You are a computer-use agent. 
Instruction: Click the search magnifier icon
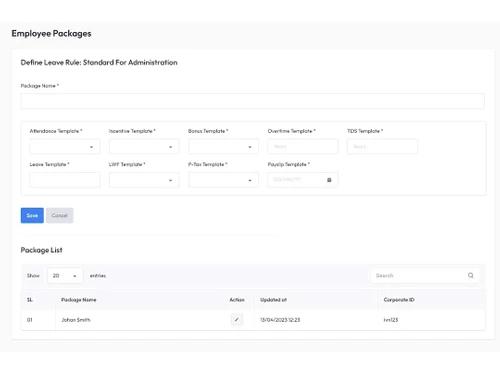(x=471, y=275)
